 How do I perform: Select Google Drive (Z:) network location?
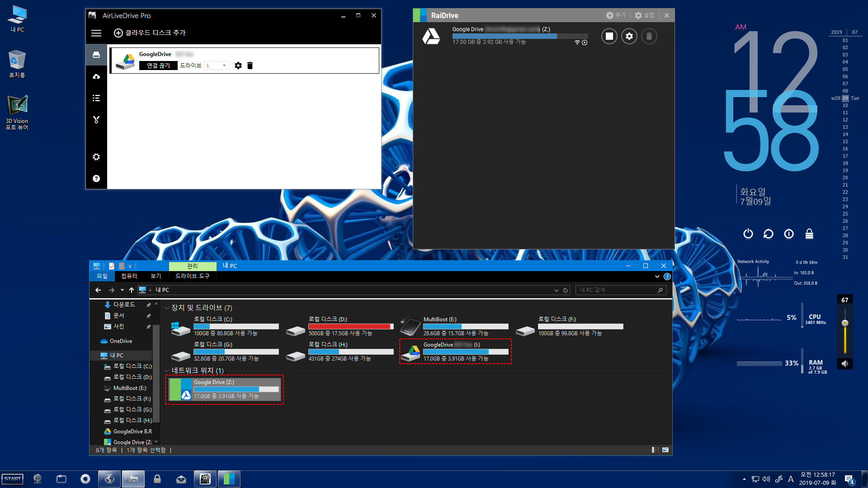[x=224, y=389]
